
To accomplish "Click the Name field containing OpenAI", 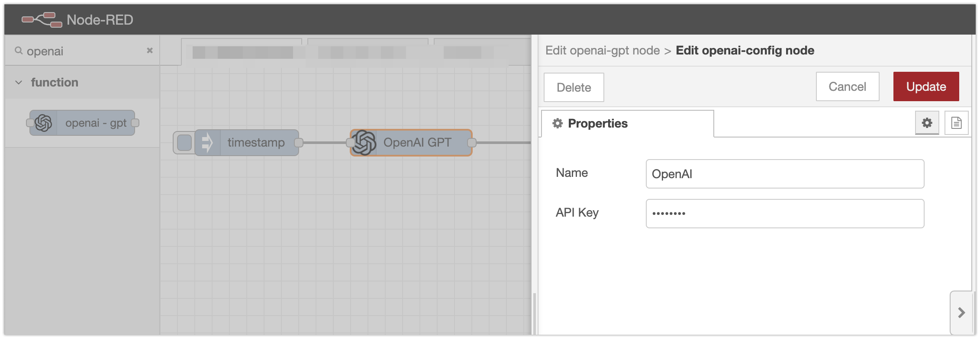I will pyautogui.click(x=785, y=174).
